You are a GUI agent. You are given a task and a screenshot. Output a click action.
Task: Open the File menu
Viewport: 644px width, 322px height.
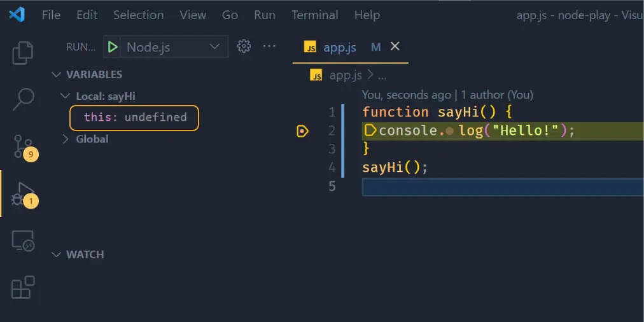coord(51,15)
